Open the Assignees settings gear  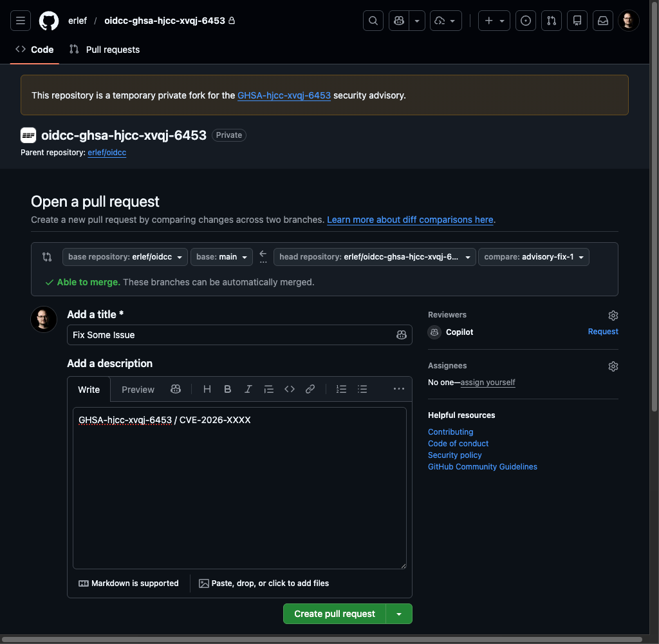pos(613,366)
